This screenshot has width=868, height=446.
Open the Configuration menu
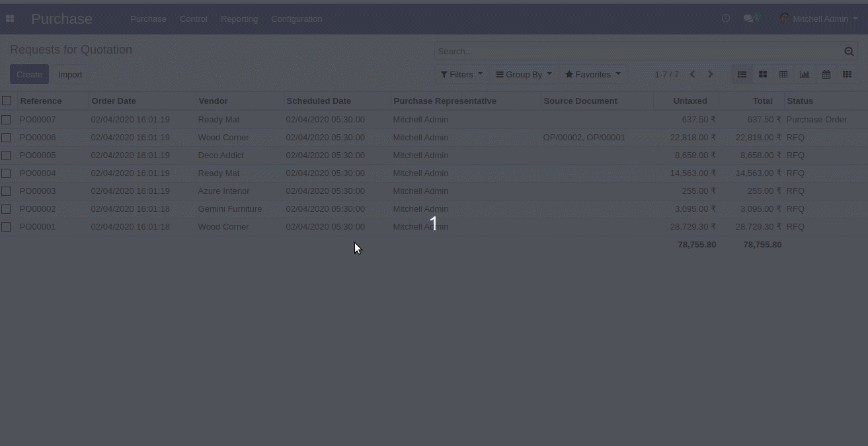click(x=297, y=19)
